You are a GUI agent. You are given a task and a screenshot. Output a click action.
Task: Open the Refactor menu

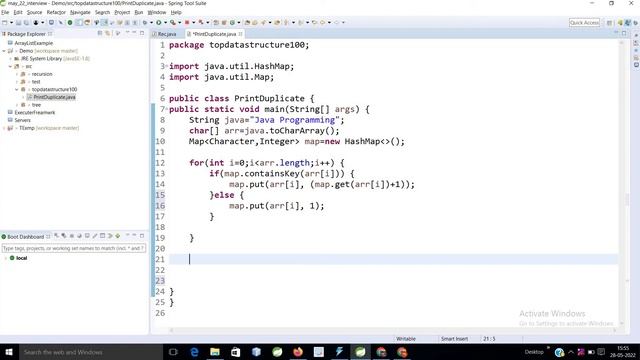pyautogui.click(x=56, y=12)
